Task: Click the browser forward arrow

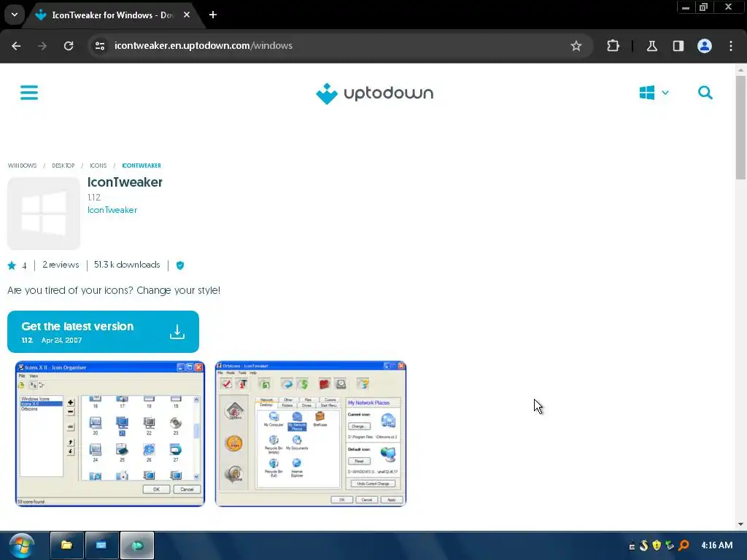Action: [42, 46]
